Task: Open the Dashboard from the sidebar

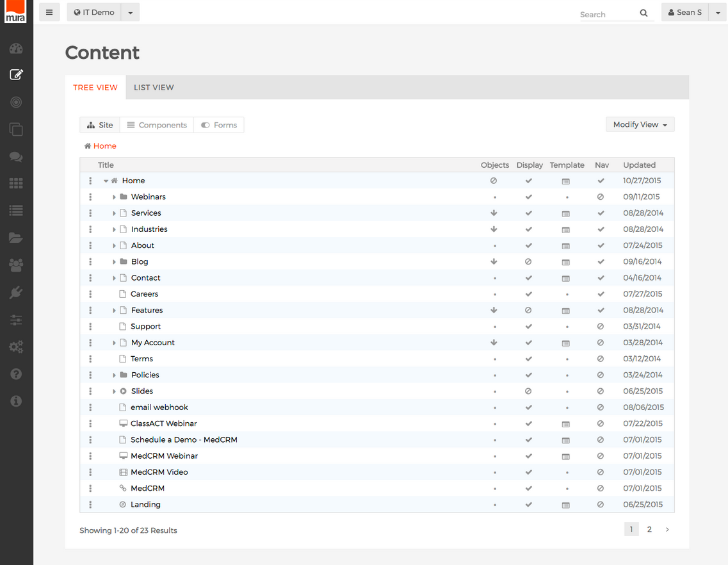Action: 16,48
